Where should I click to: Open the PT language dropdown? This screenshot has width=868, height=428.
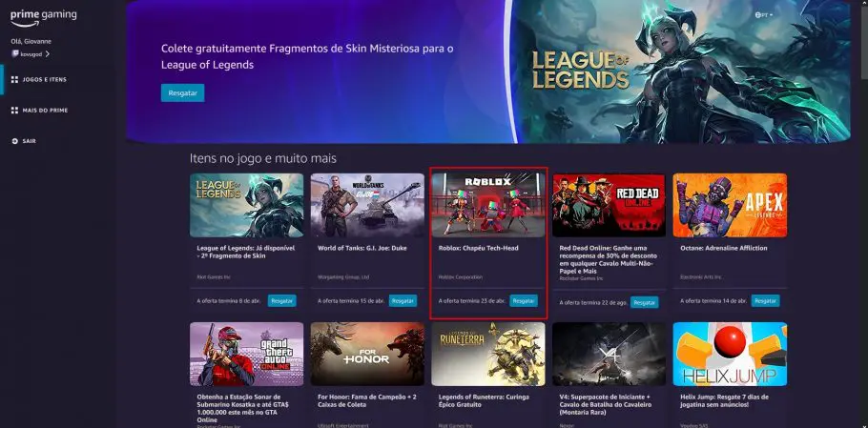tap(766, 15)
